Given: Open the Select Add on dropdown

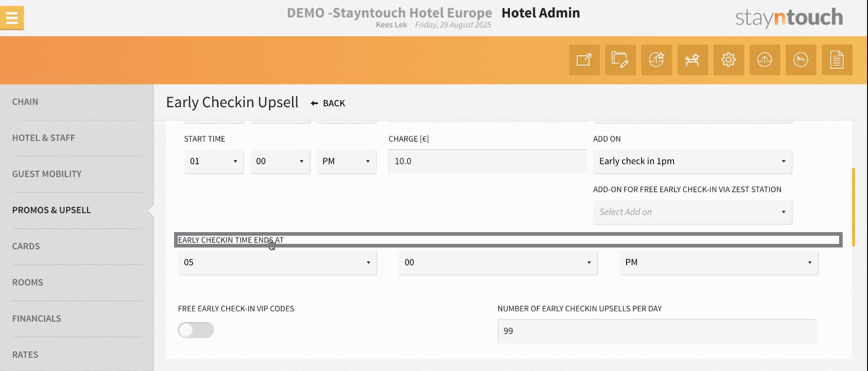Looking at the screenshot, I should 693,212.
